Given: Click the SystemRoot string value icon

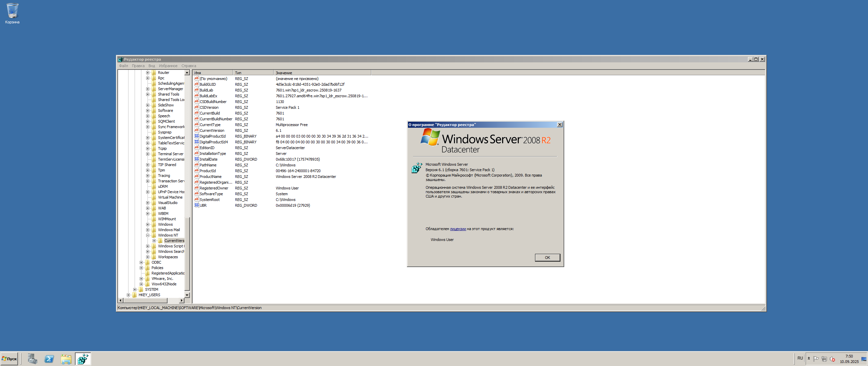Looking at the screenshot, I should click(196, 200).
